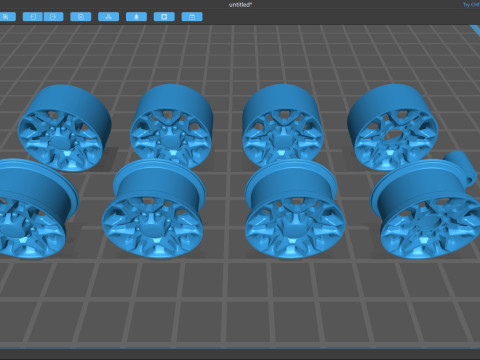
Task: Click the partially visible first toolbar button
Action: click(x=7, y=17)
